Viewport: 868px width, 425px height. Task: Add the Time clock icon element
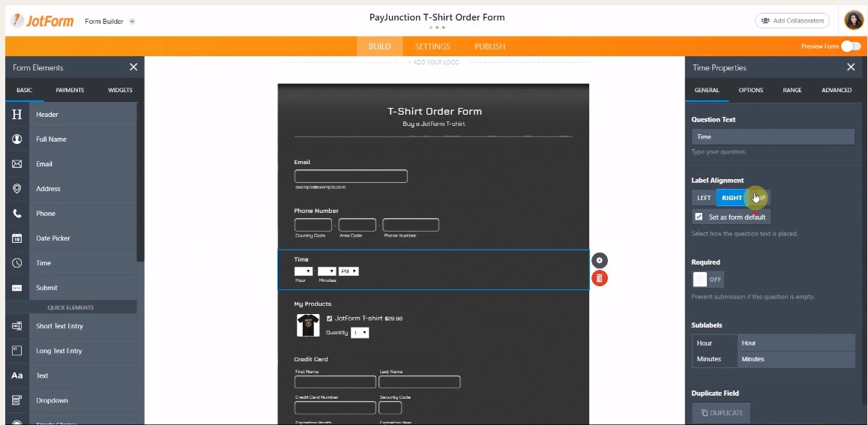(17, 263)
